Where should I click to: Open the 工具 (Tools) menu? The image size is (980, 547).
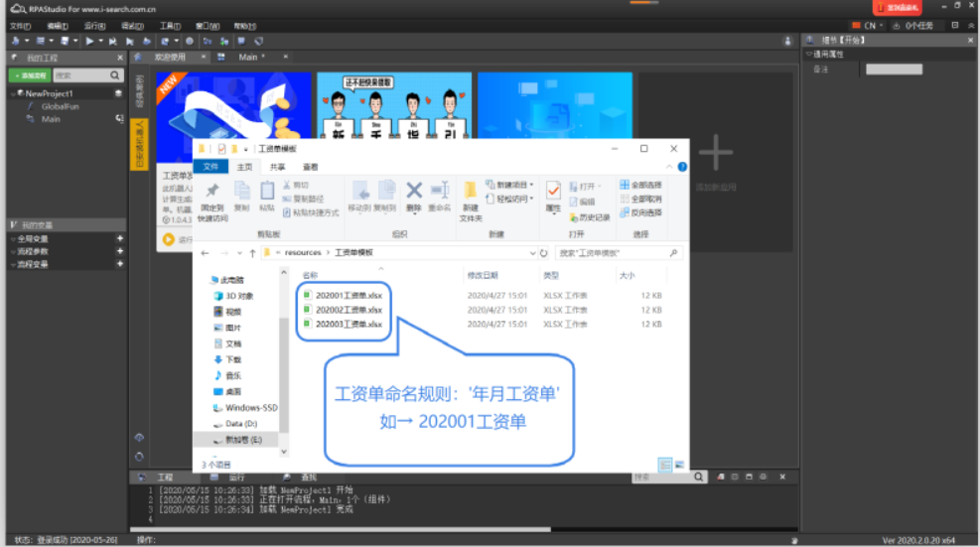[x=170, y=25]
